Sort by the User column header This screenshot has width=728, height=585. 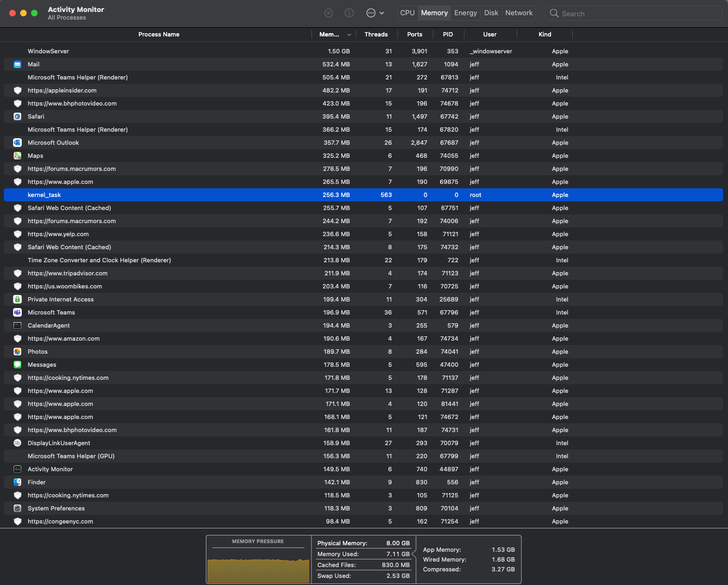coord(490,34)
